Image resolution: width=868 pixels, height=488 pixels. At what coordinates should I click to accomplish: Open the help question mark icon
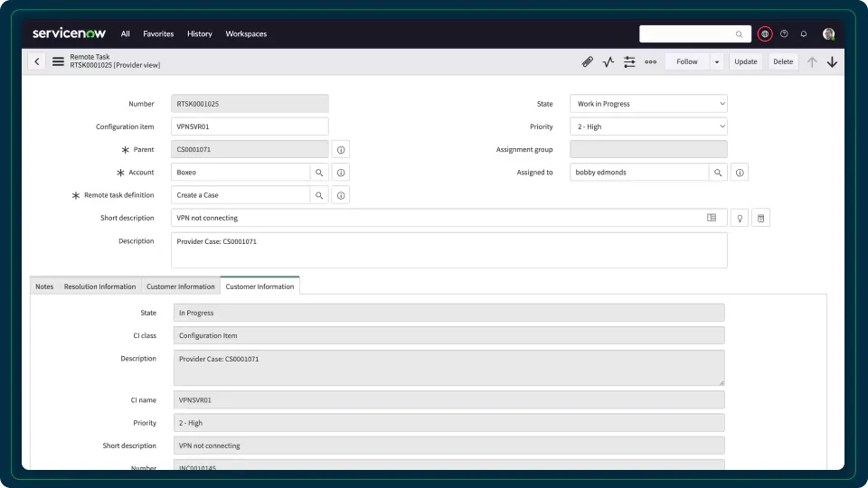[x=784, y=33]
